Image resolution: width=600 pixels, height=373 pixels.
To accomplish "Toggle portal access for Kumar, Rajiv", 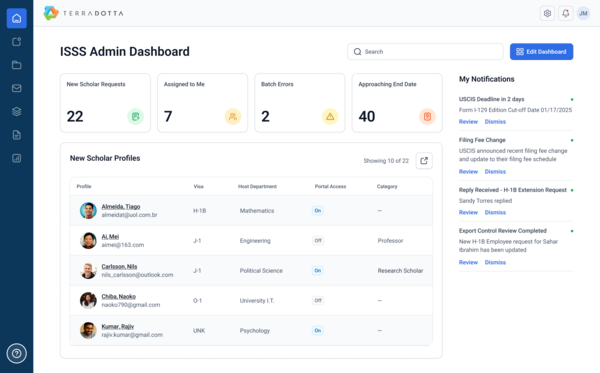I will 318,330.
